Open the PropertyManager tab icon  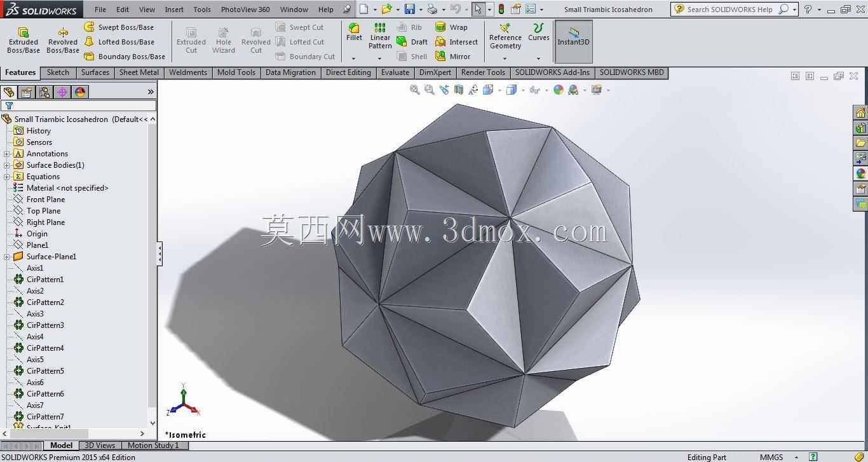[27, 92]
